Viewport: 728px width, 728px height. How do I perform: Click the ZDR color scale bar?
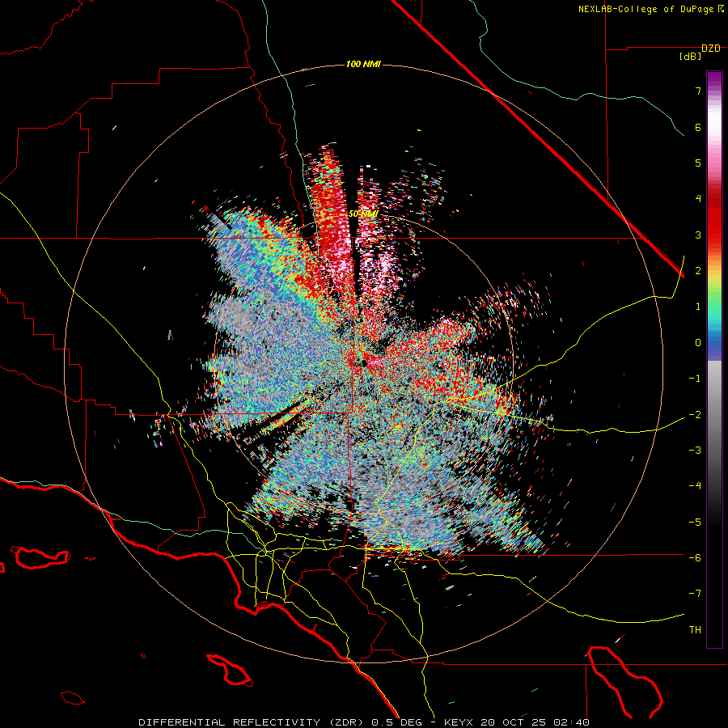(714, 359)
